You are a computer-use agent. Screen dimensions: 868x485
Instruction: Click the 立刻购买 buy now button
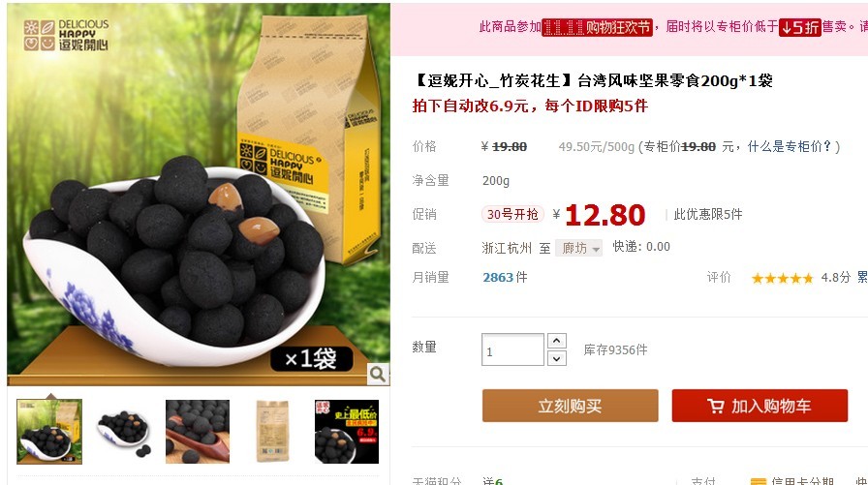click(x=571, y=406)
